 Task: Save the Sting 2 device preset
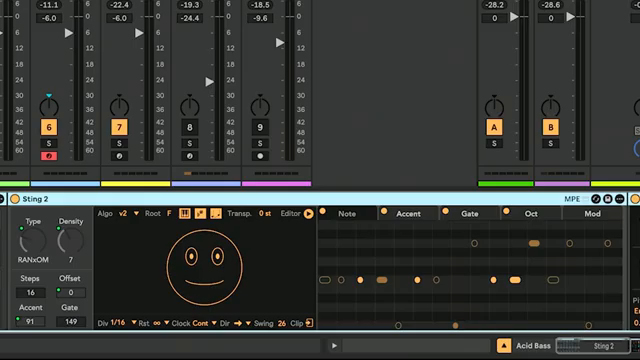click(x=608, y=199)
